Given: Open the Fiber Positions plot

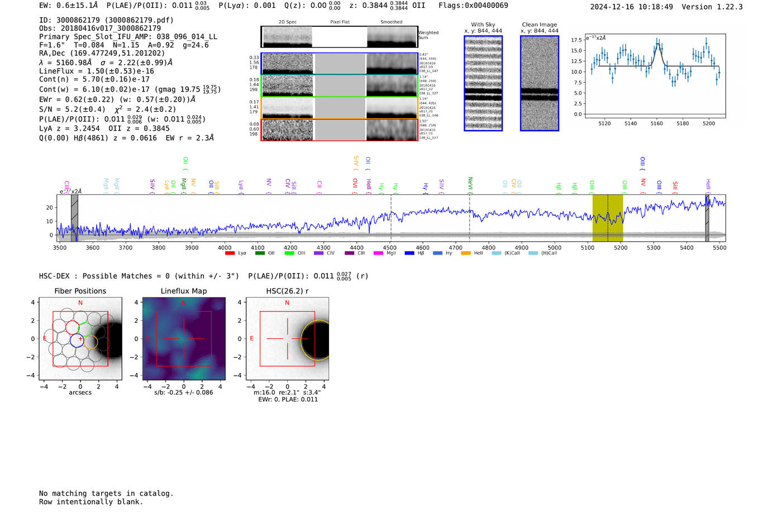Looking at the screenshot, I should (80, 339).
